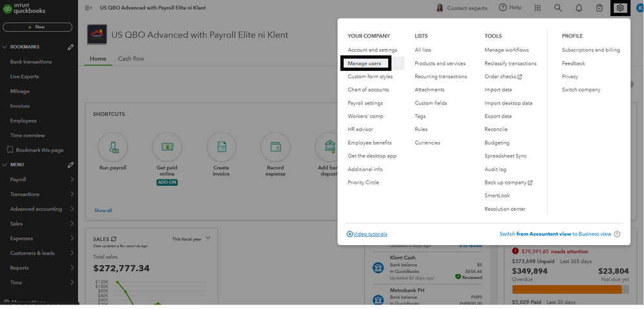Click the Help question mark
Viewport: 644px width, 309px height.
click(503, 7)
